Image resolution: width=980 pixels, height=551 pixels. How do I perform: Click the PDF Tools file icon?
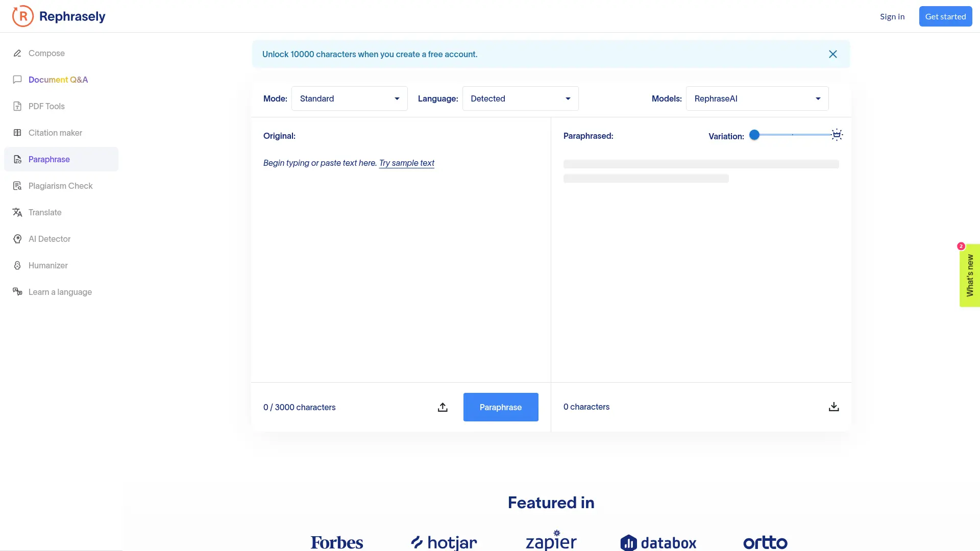(17, 106)
